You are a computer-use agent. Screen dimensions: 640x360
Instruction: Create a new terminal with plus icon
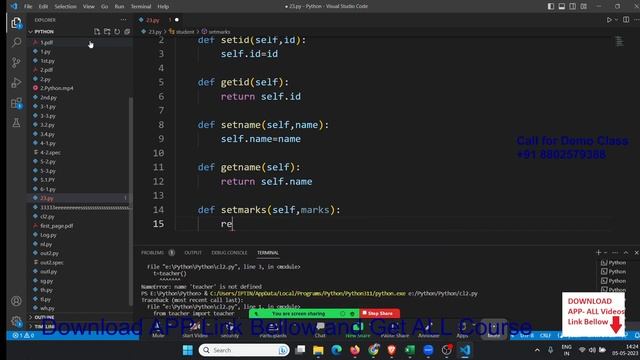coord(598,253)
